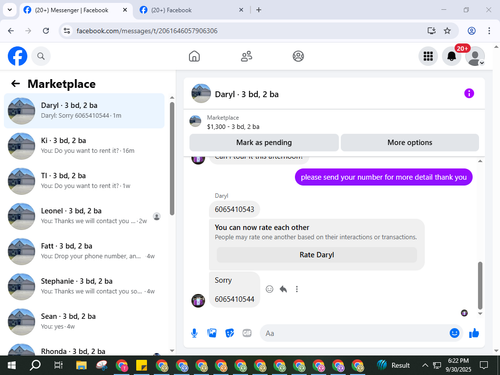
Task: Open Chrome three-dot menu
Action: tap(489, 31)
